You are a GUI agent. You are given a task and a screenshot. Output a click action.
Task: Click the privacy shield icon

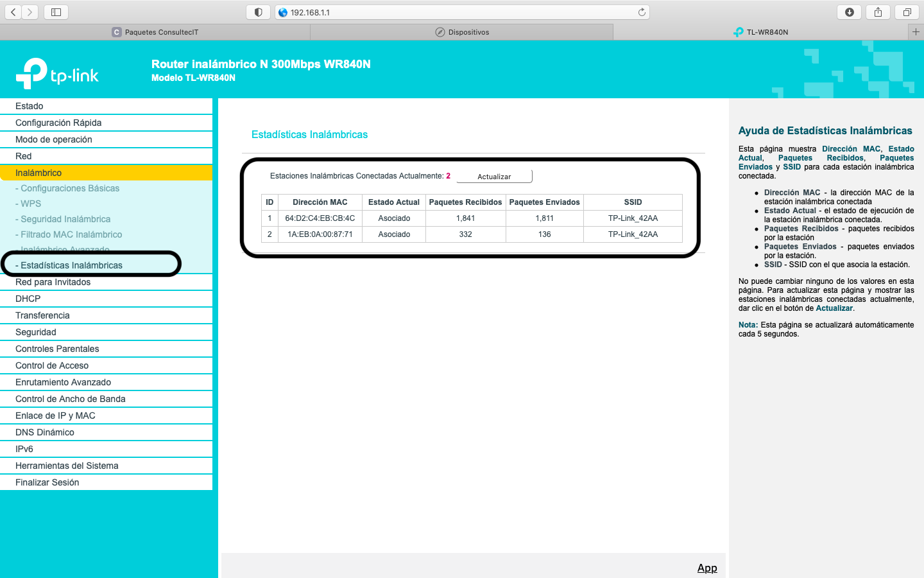tap(258, 12)
